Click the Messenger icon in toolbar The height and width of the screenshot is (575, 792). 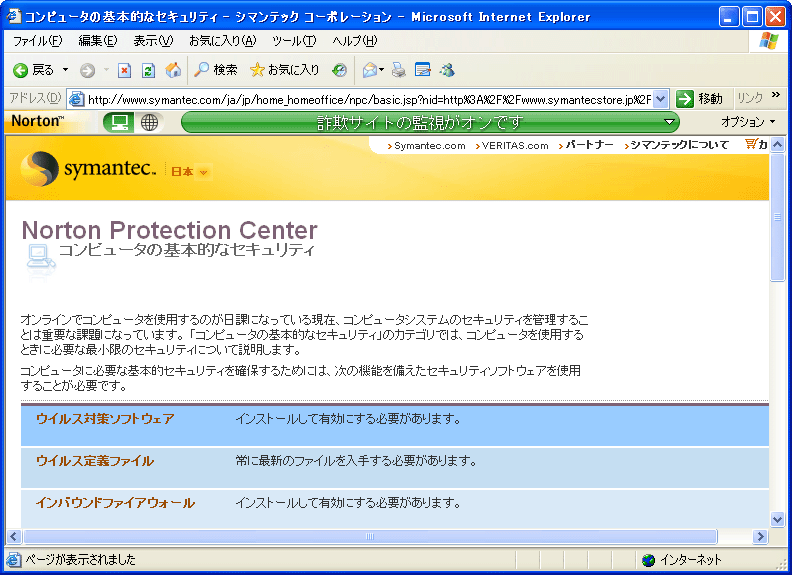point(447,70)
